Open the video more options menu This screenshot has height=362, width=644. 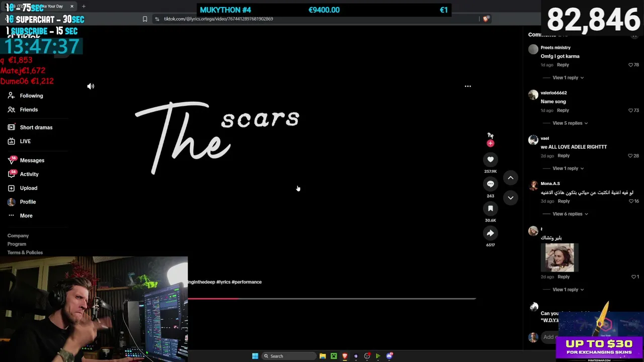point(468,86)
